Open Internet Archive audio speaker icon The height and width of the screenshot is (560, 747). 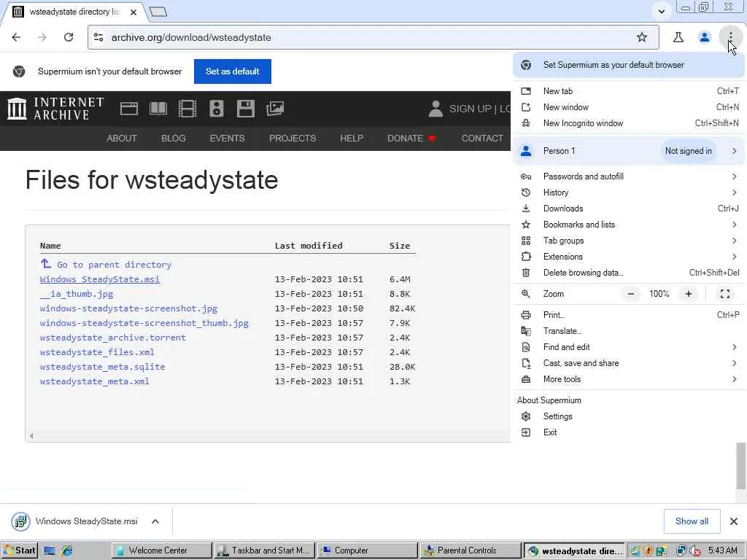point(216,109)
